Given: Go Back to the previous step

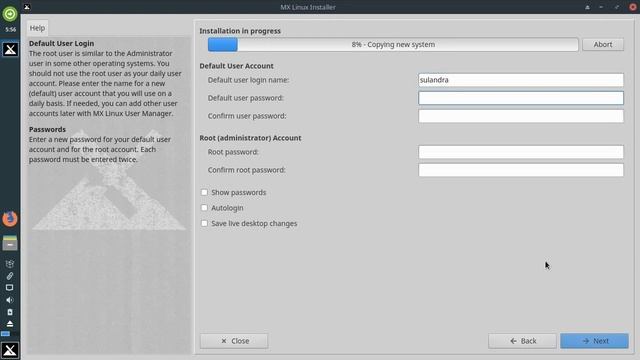Looking at the screenshot, I should pyautogui.click(x=522, y=341).
